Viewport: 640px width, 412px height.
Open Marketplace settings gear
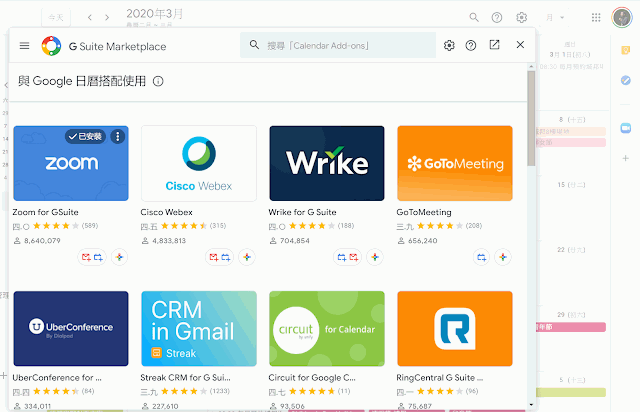pyautogui.click(x=449, y=45)
